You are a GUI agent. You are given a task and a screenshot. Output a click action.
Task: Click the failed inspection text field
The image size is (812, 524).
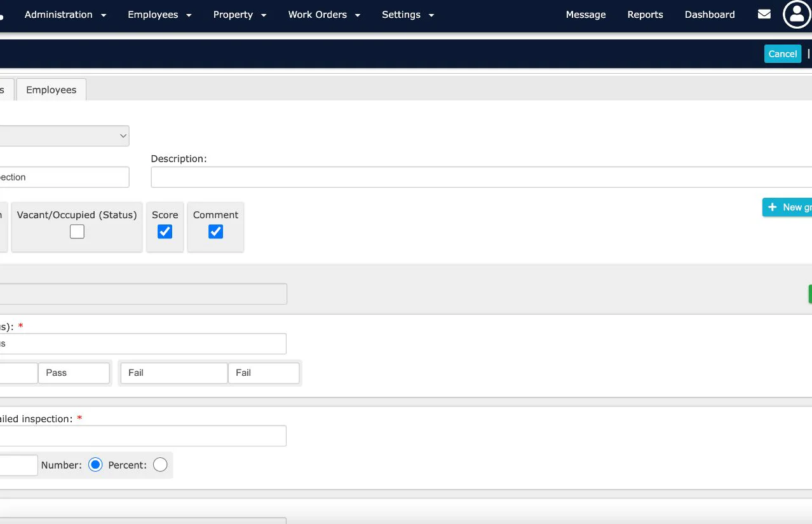(x=143, y=436)
